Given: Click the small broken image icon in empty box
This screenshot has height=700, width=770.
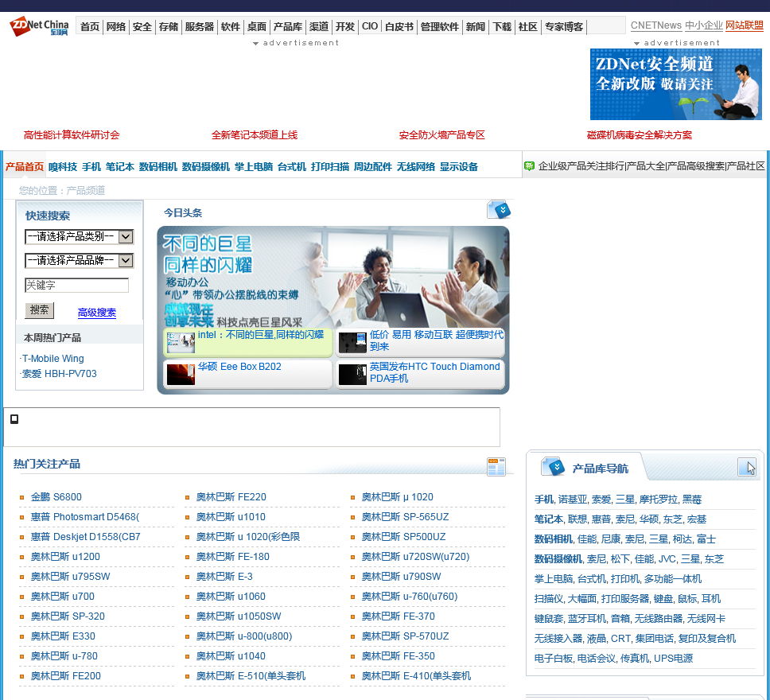Looking at the screenshot, I should (x=14, y=419).
